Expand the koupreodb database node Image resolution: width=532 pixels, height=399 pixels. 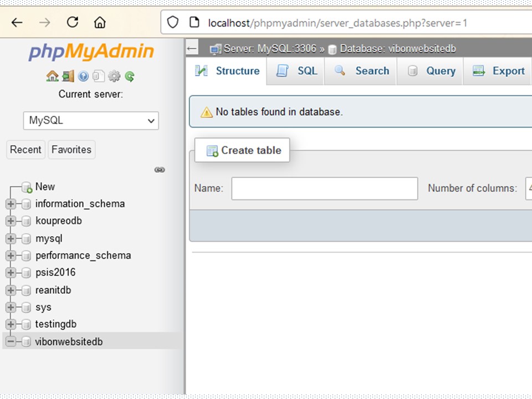(11, 221)
